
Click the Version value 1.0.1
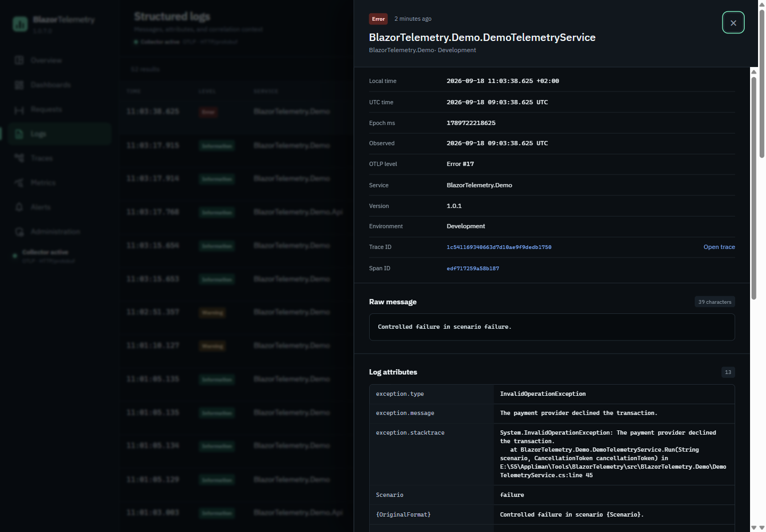[x=454, y=206]
